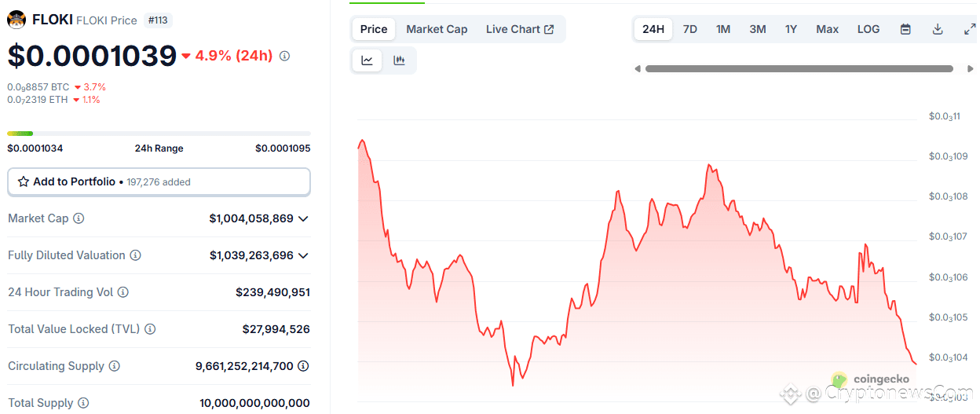The image size is (980, 414).
Task: Click the 24h low value $0.0001034
Action: click(35, 148)
